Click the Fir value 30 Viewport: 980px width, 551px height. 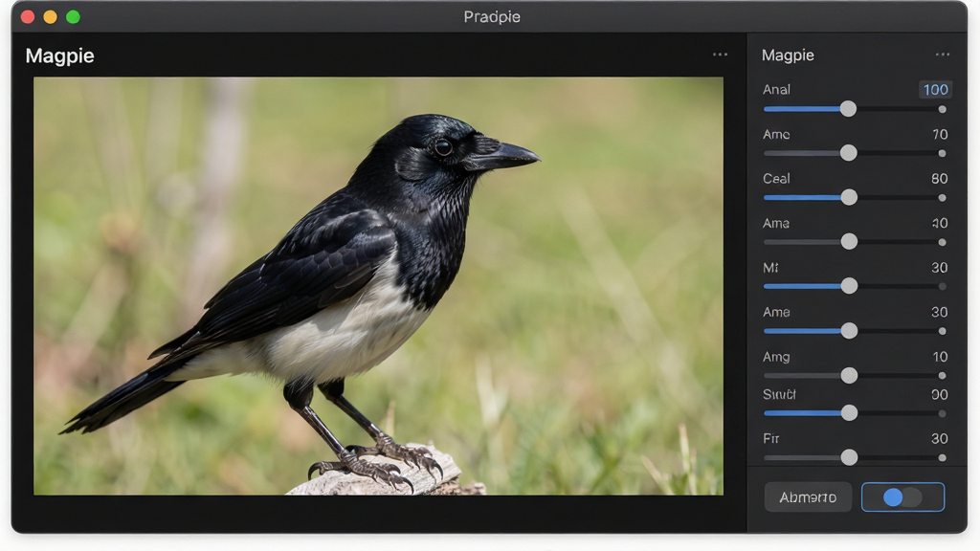pyautogui.click(x=940, y=438)
